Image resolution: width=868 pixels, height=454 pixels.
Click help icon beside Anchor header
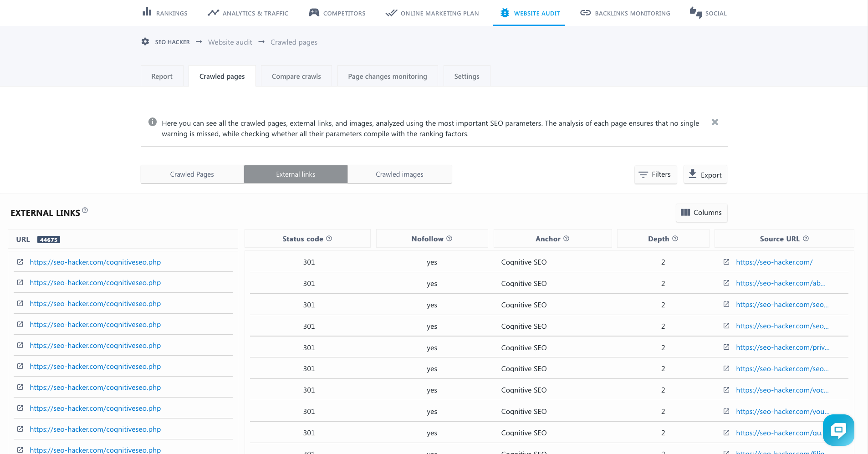click(566, 239)
